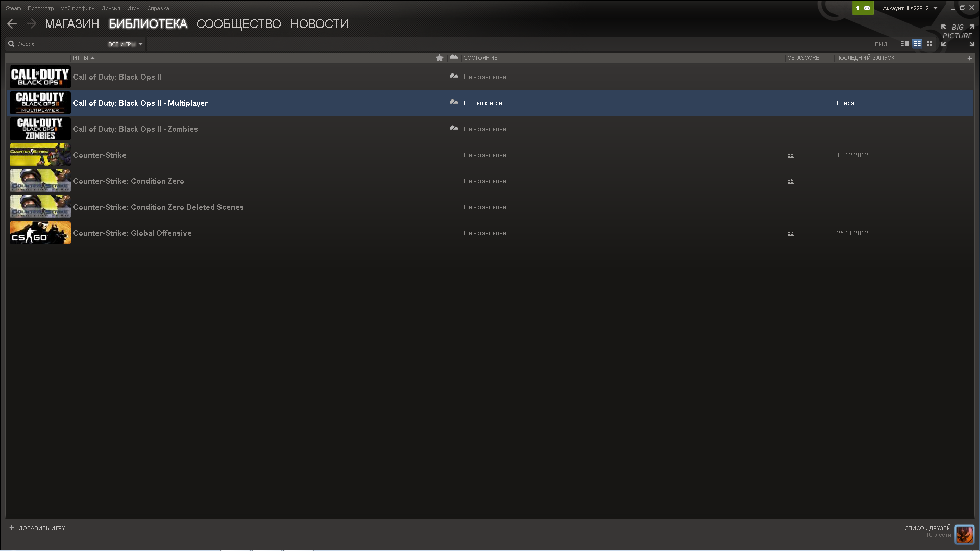Select Condition Zero Deleted Scenes thumbnail
980x551 pixels.
[40, 207]
